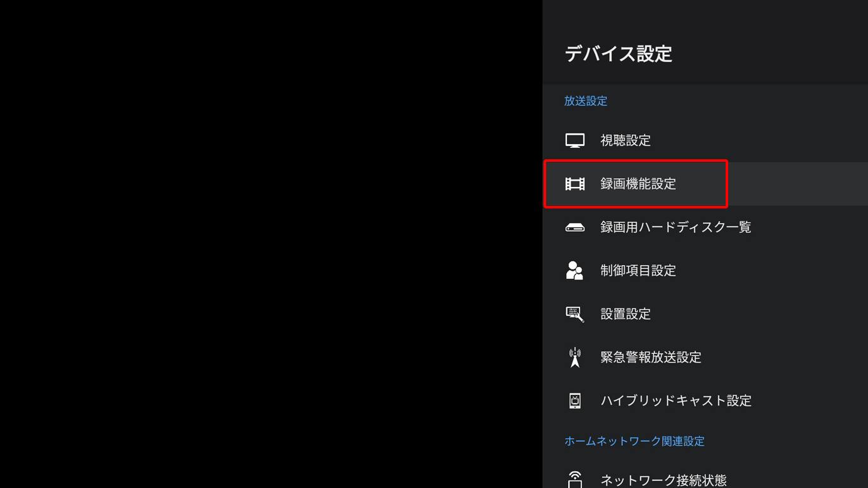The image size is (868, 488).
Task: Click the monitor icon beside 視聴設定
Action: 574,140
